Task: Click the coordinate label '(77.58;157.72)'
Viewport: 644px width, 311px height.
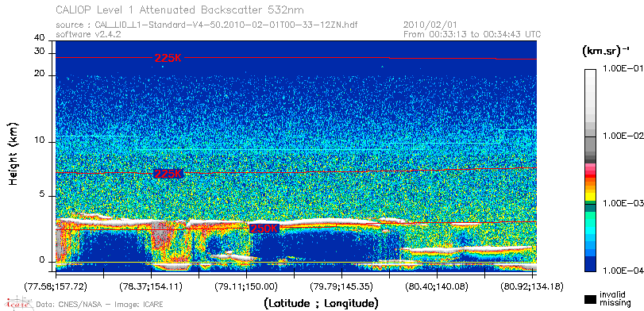Action: [56, 286]
